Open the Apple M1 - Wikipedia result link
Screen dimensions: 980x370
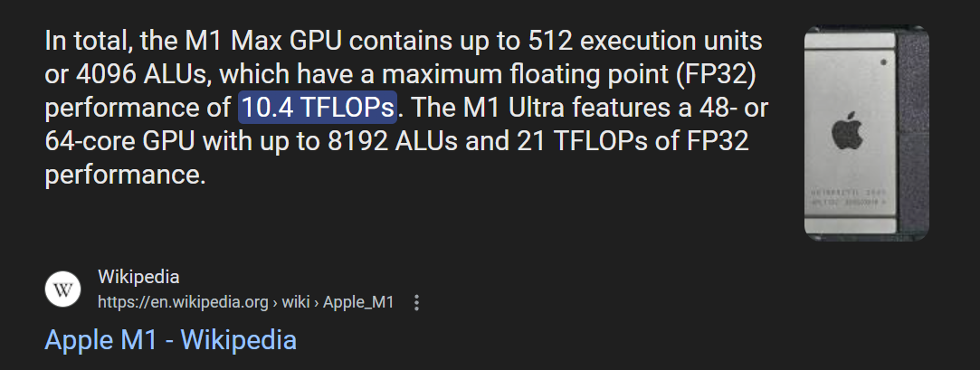[x=171, y=340]
